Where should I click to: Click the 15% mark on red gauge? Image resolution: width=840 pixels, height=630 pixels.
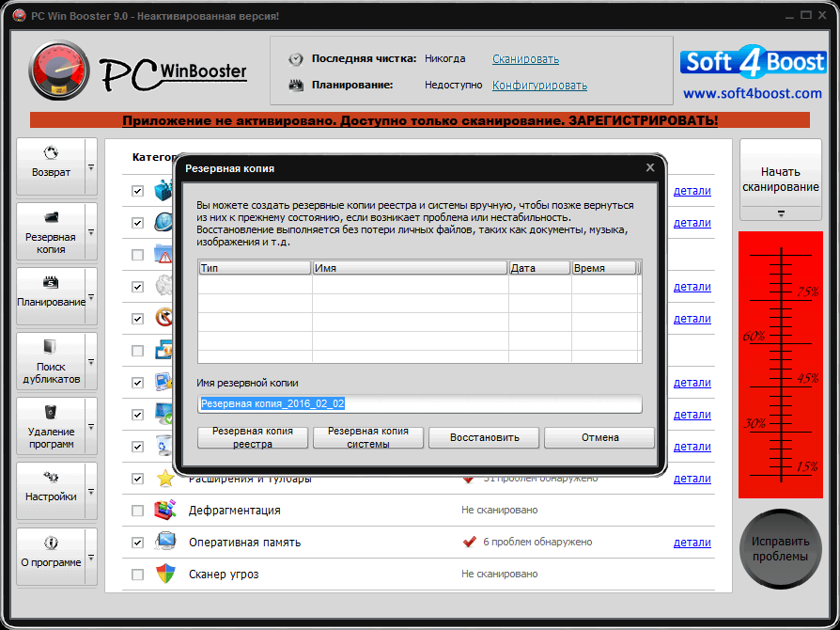pos(807,466)
